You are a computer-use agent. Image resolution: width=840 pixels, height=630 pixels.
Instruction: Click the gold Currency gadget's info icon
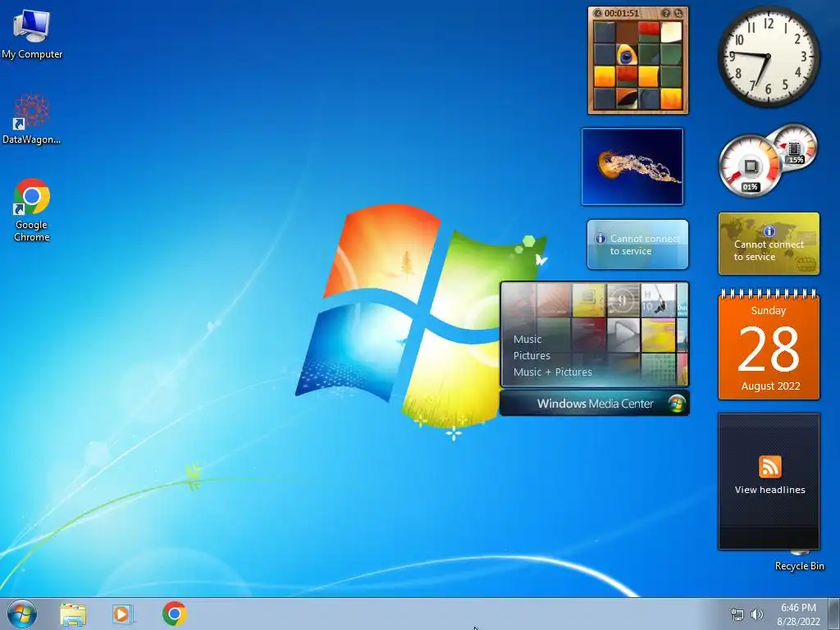pos(769,231)
